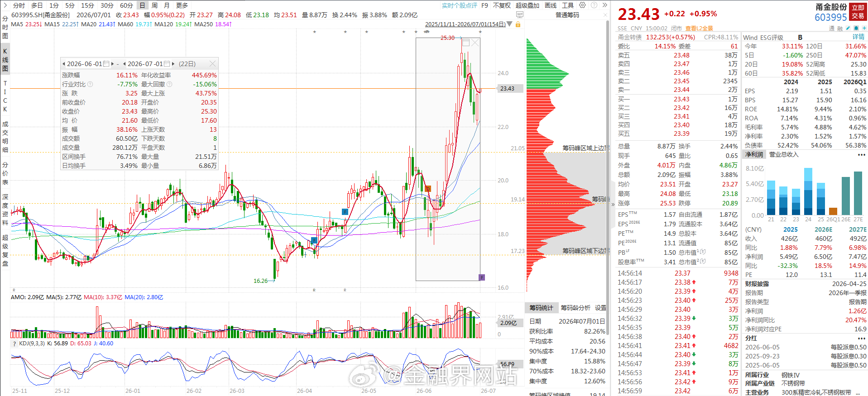The image size is (868, 396).
Task: Click the help icon beside 行业对比
Action: (90, 84)
